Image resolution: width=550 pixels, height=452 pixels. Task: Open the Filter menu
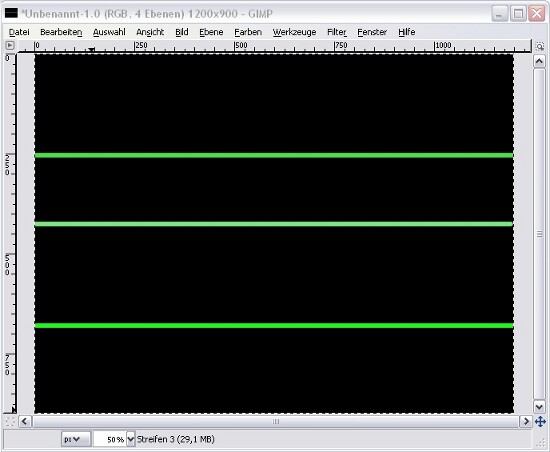tap(337, 32)
